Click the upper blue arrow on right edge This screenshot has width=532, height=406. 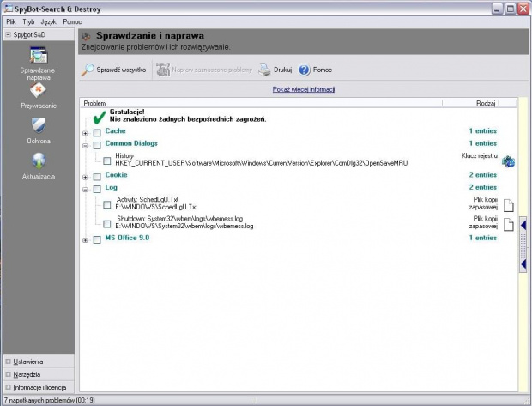(523, 225)
